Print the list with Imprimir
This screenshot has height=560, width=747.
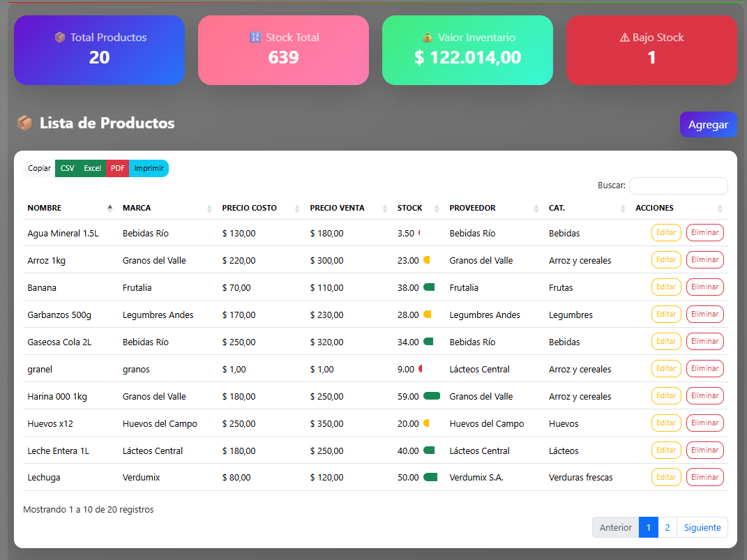(x=149, y=168)
